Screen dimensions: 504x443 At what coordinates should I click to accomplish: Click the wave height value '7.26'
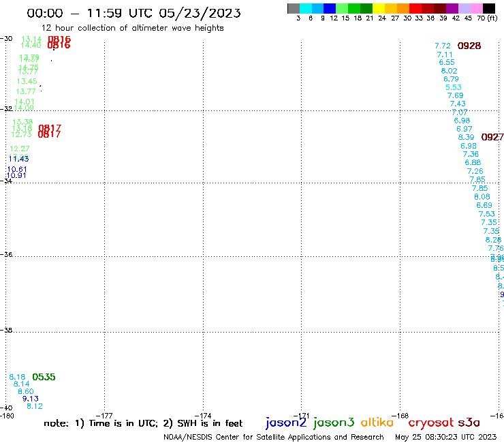[x=475, y=172]
